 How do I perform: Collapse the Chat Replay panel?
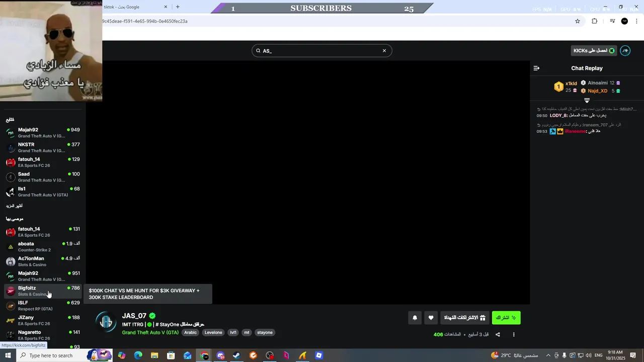pyautogui.click(x=536, y=68)
